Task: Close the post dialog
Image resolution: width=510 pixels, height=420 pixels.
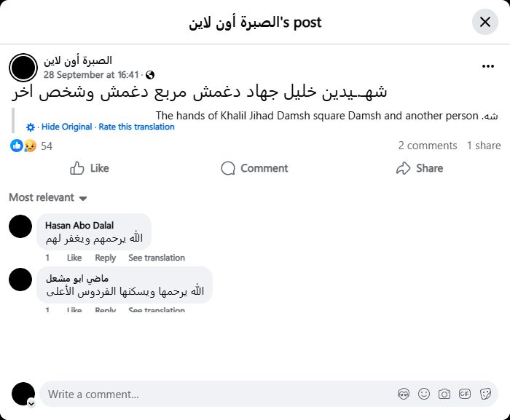Action: 485,22
